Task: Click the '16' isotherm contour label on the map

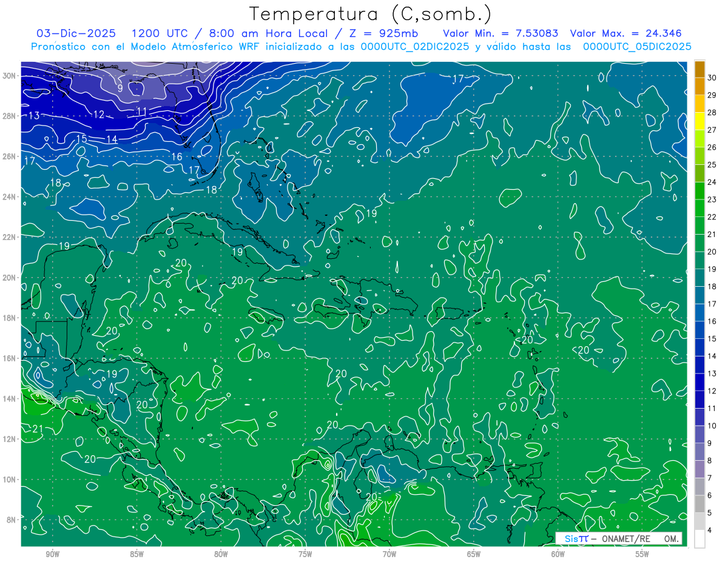Action: (177, 156)
